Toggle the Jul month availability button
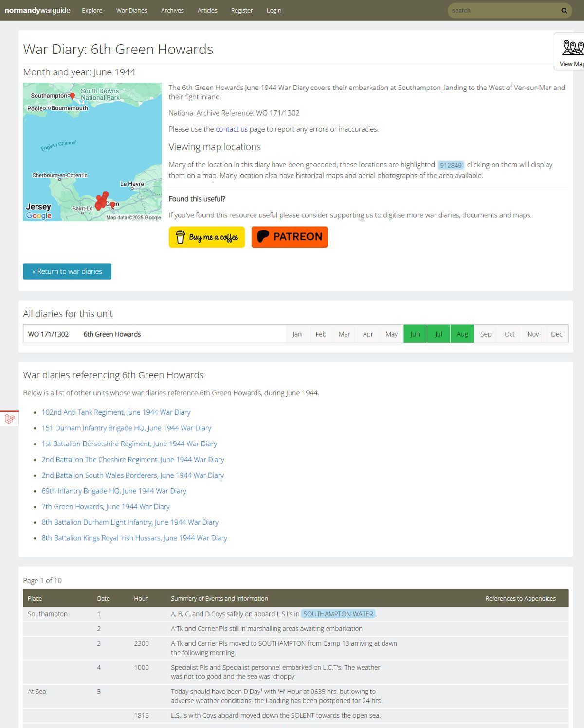This screenshot has height=728, width=584. pos(438,334)
